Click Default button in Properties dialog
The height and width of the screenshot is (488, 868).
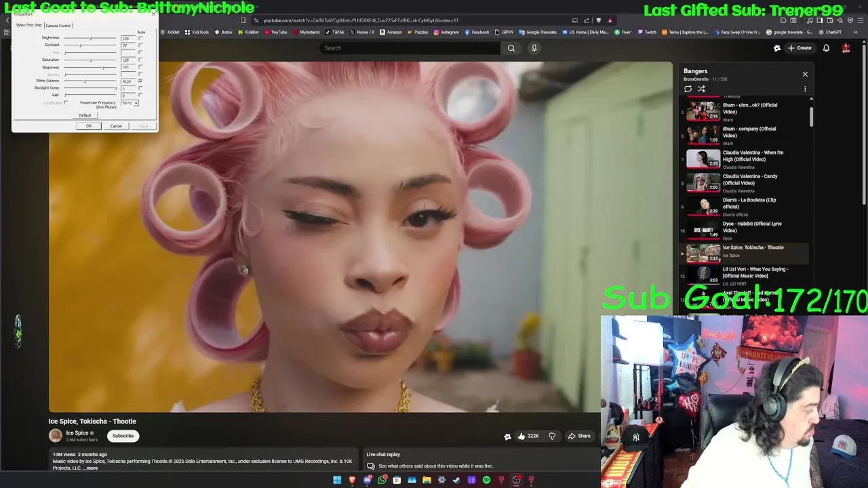click(x=85, y=115)
